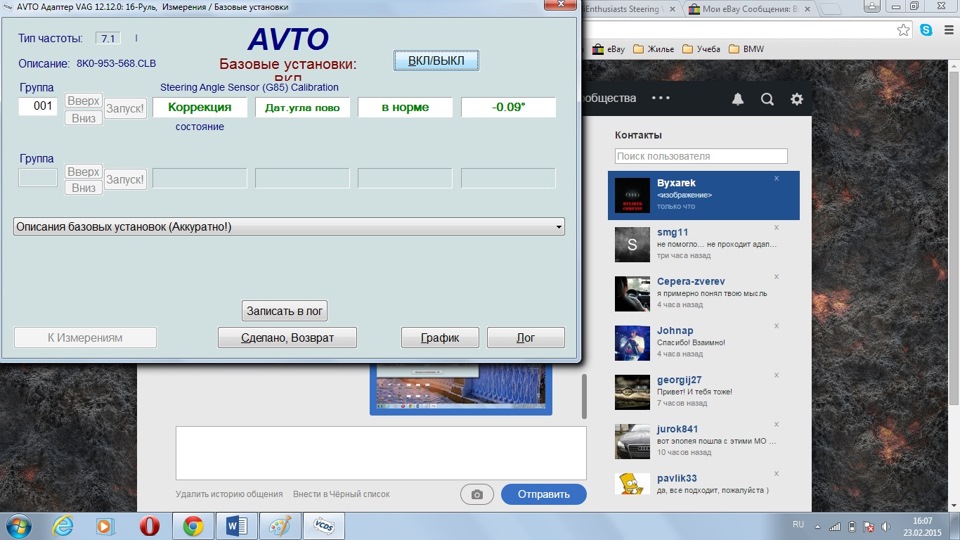Open the eBay bookmark
This screenshot has height=540, width=960.
click(609, 49)
